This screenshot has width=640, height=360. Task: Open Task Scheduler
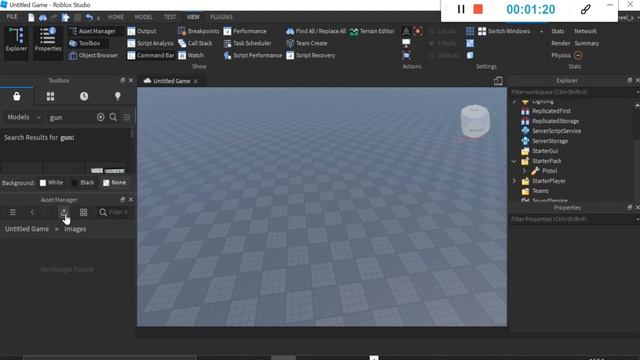(x=247, y=43)
